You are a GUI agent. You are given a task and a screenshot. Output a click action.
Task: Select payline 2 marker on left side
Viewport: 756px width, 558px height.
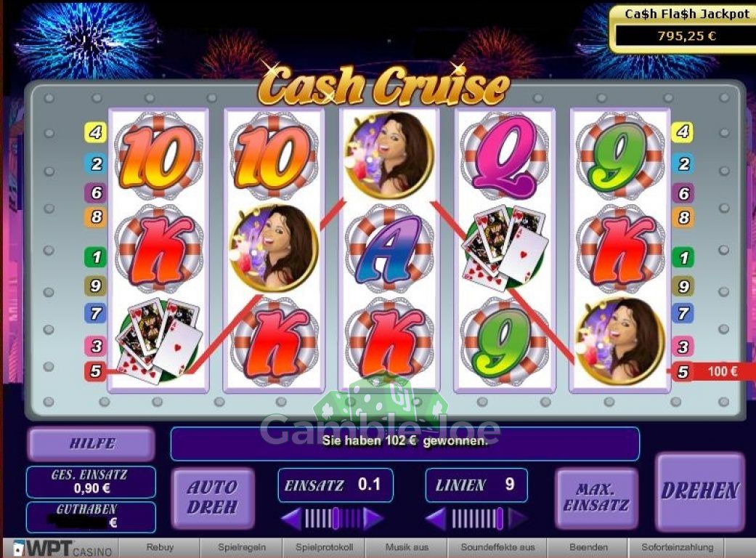(96, 164)
